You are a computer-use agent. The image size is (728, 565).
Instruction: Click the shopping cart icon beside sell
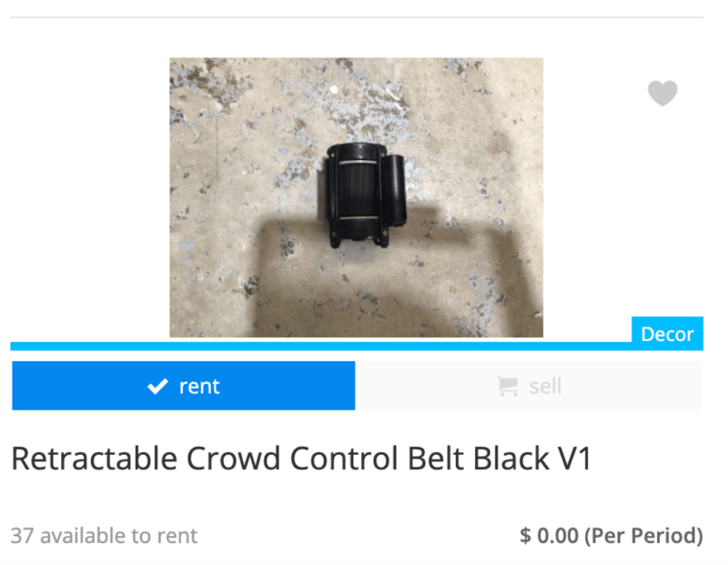(508, 387)
